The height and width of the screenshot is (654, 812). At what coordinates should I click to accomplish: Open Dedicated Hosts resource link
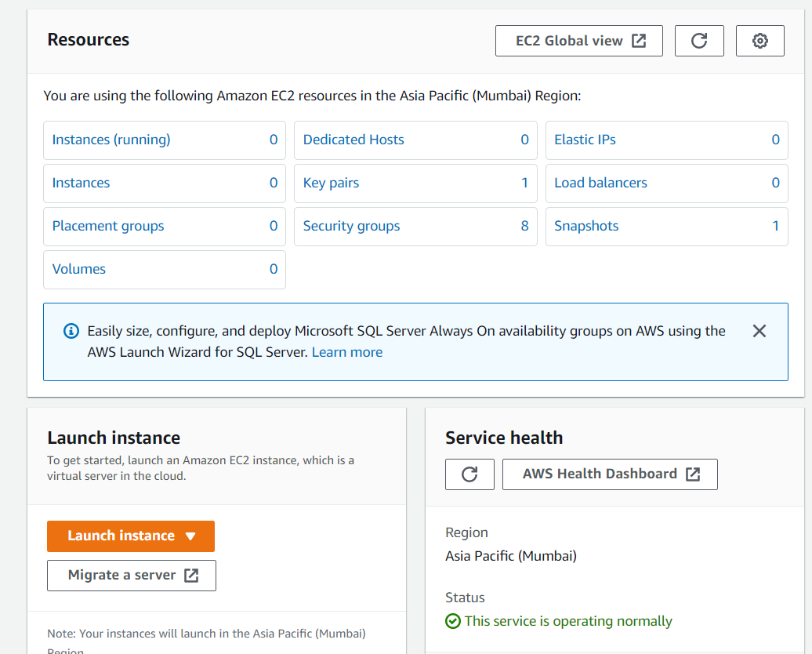point(353,140)
